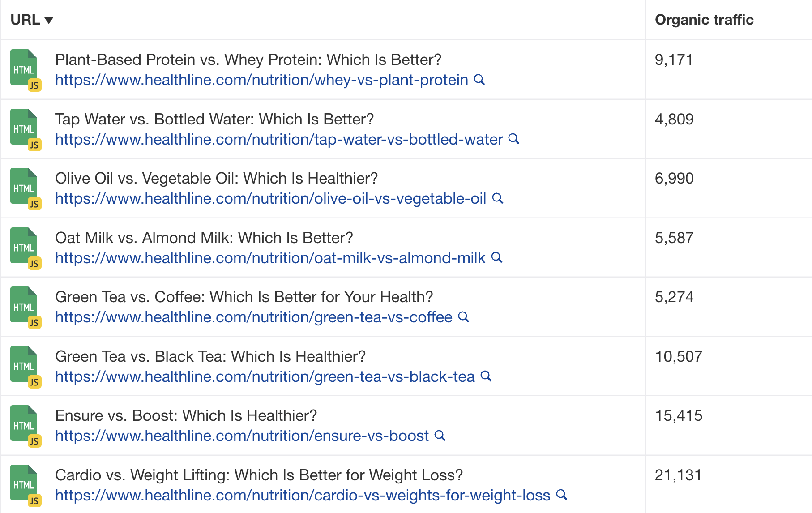The width and height of the screenshot is (812, 513).
Task: Open the whey-vs-plant-protein link
Action: tap(261, 80)
